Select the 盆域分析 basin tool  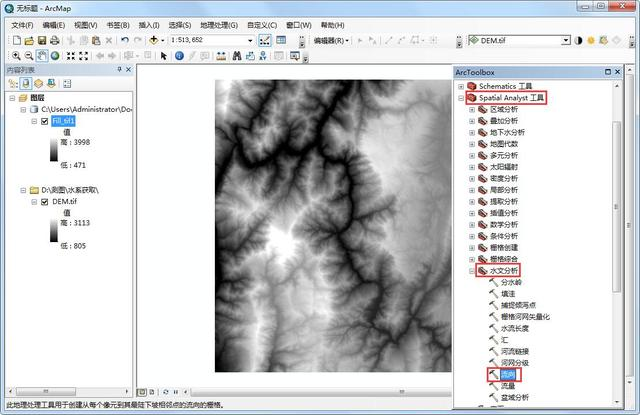[515, 397]
